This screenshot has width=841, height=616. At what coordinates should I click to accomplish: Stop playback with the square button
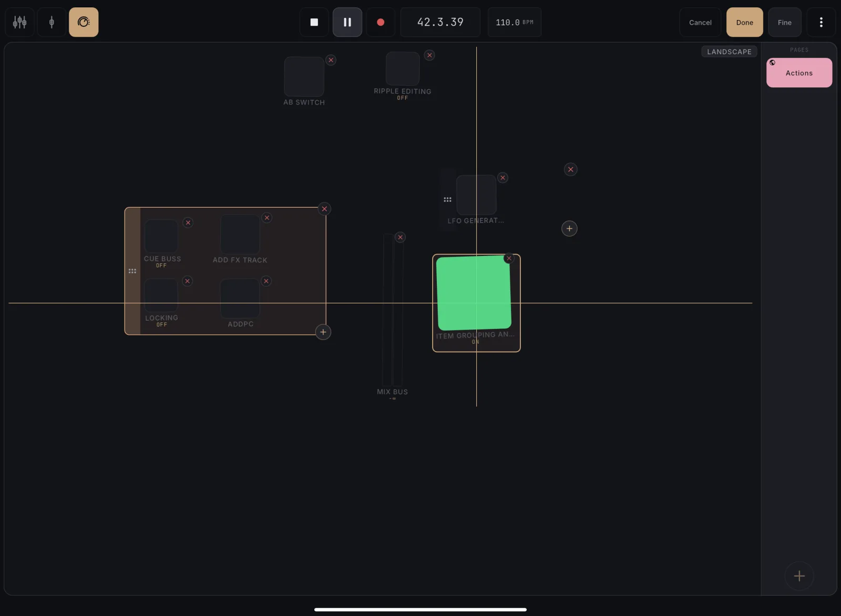tap(314, 22)
